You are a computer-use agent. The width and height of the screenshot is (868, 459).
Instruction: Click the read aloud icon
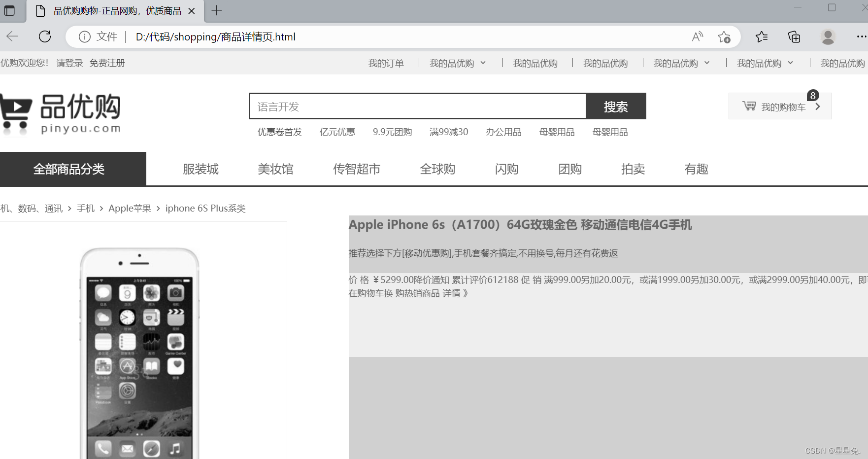tap(698, 37)
